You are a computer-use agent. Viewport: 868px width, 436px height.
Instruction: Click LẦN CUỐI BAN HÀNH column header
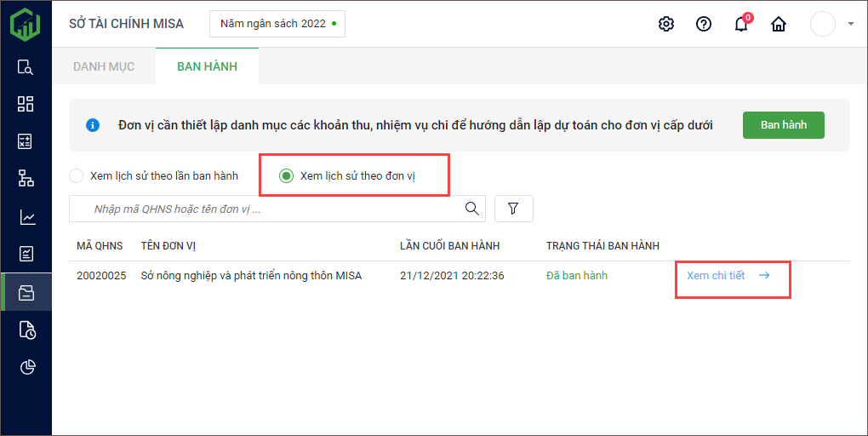[x=450, y=246]
